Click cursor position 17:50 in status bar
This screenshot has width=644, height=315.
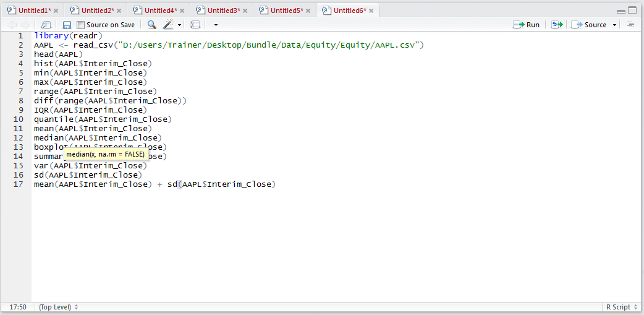18,307
